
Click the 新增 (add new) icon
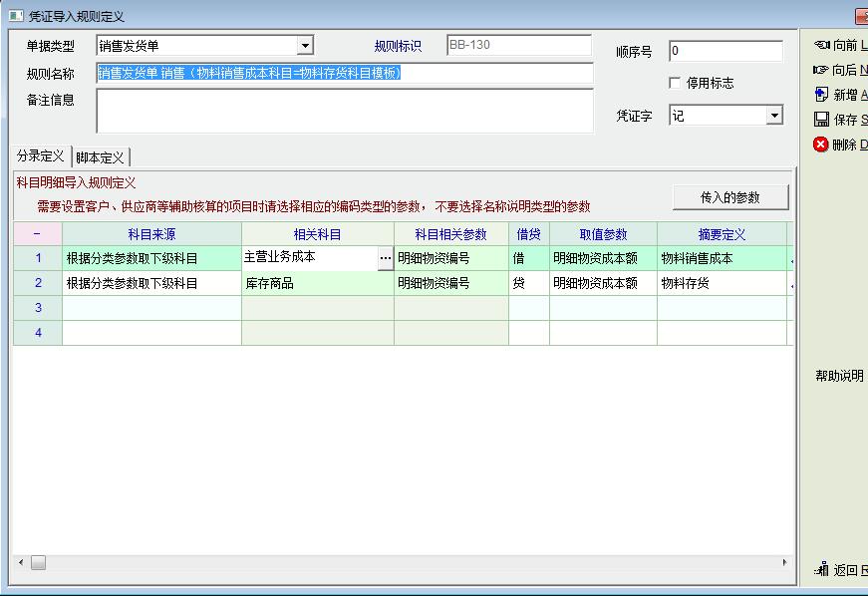point(821,95)
